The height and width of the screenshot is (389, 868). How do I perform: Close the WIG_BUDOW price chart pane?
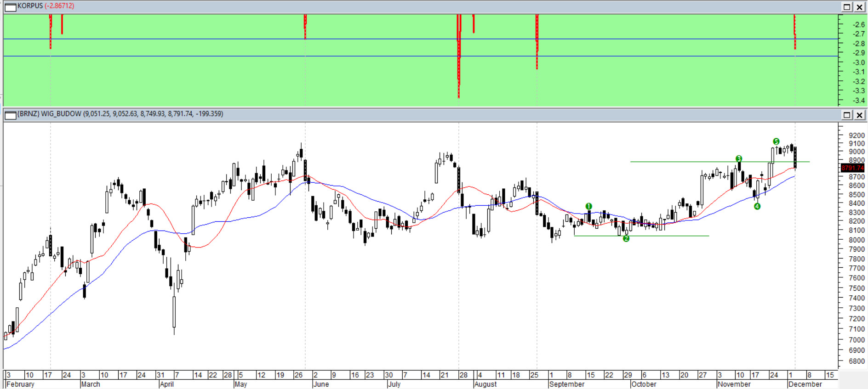tap(859, 115)
